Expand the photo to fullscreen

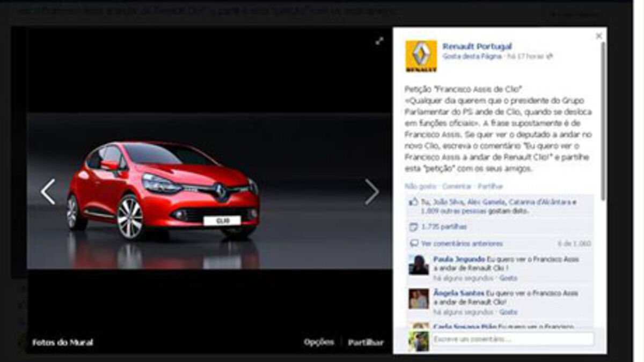pos(379,41)
